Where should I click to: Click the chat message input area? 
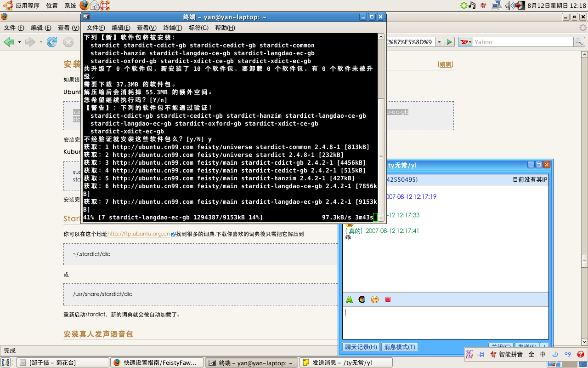coord(445,322)
